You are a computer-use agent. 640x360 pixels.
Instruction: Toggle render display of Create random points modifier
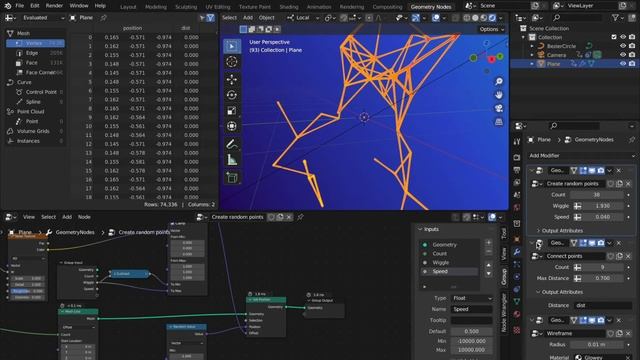pyautogui.click(x=601, y=171)
